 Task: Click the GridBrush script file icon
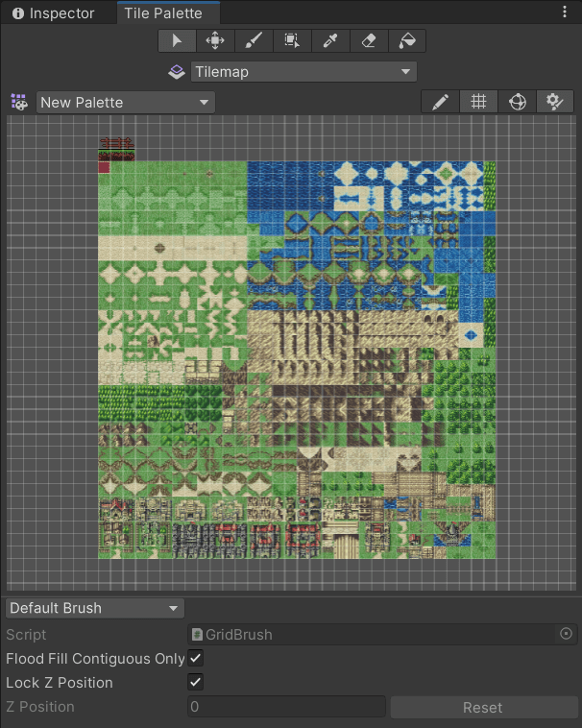(x=197, y=634)
